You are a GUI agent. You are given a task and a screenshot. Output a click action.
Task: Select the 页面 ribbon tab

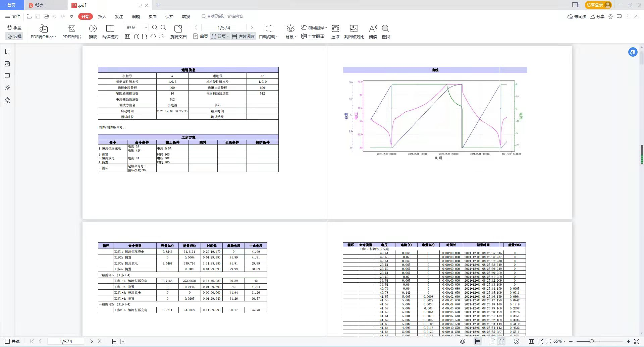click(152, 16)
